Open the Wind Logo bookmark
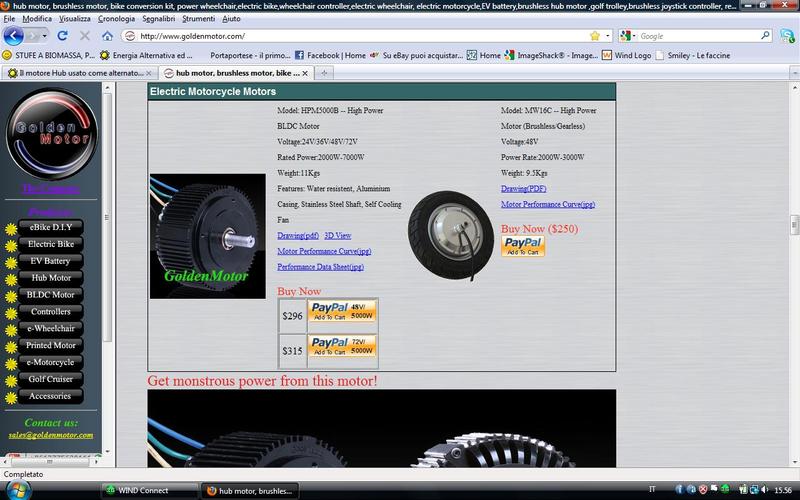800x500 pixels. (627, 55)
